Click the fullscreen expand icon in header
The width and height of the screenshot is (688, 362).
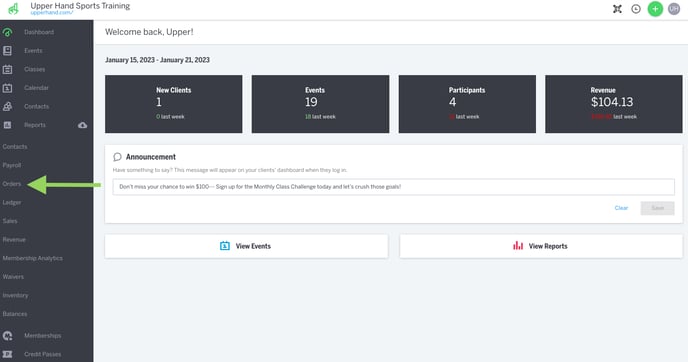(x=617, y=9)
